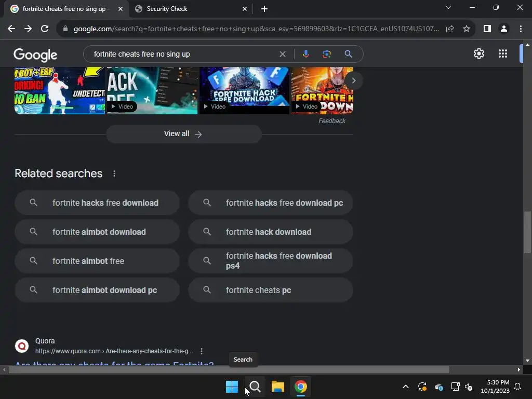Show hidden system tray icons
This screenshot has width=532, height=399.
[405, 387]
